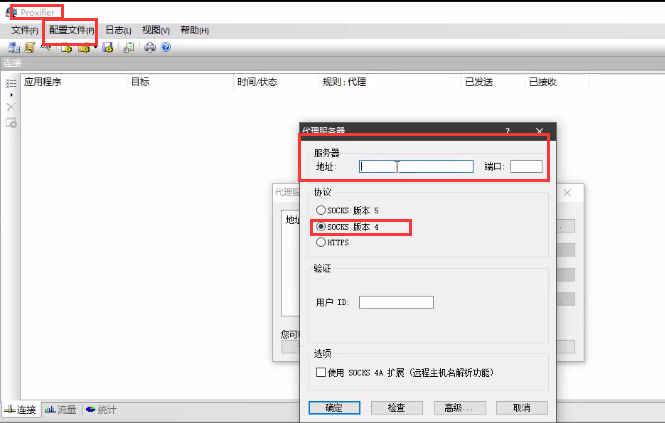Open the 视图 menu
665x423 pixels.
click(x=155, y=31)
